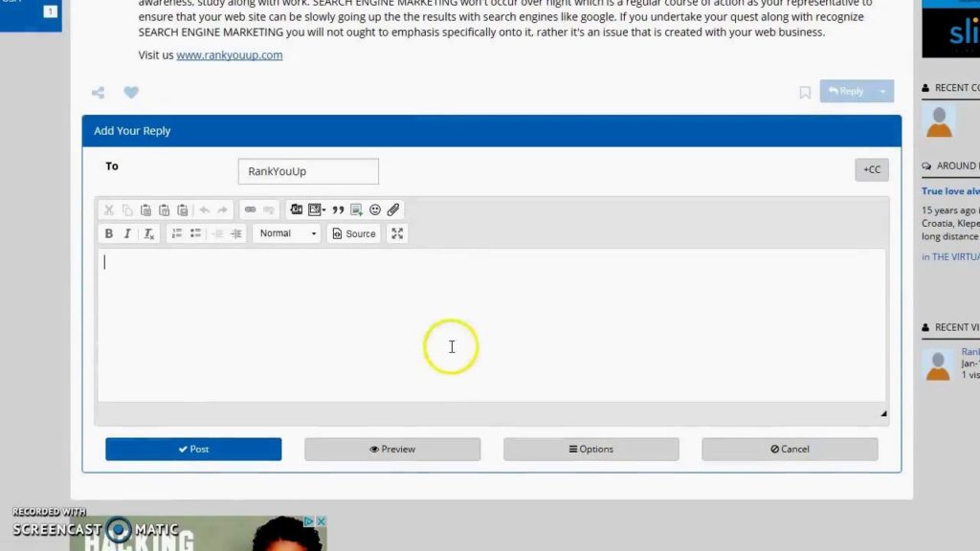Screen dimensions: 980x551
Task: Insert a hyperlink with the link icon
Action: click(x=250, y=209)
